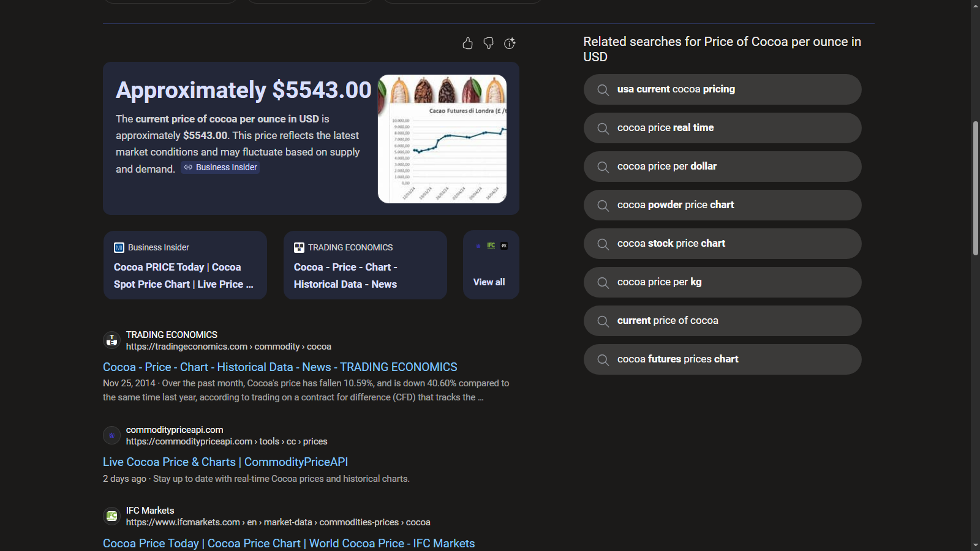
Task: Click search icon for current price of cocoa
Action: [603, 321]
